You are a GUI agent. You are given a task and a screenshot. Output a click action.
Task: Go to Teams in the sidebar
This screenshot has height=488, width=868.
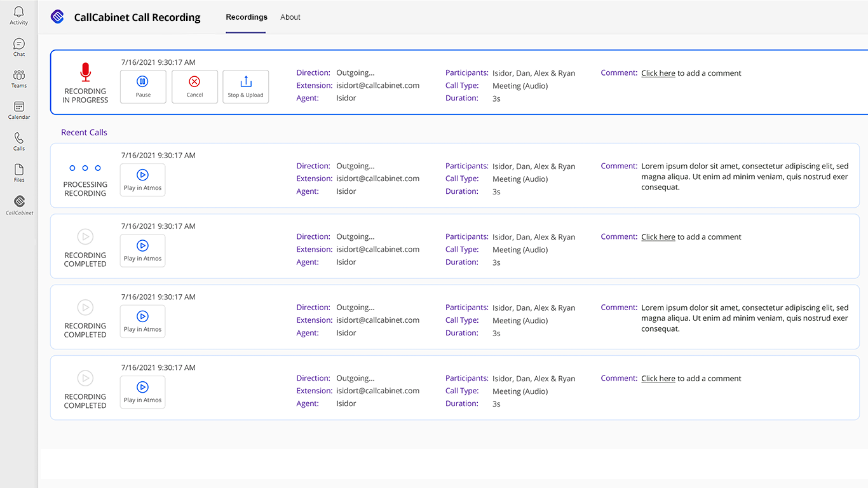(x=19, y=79)
